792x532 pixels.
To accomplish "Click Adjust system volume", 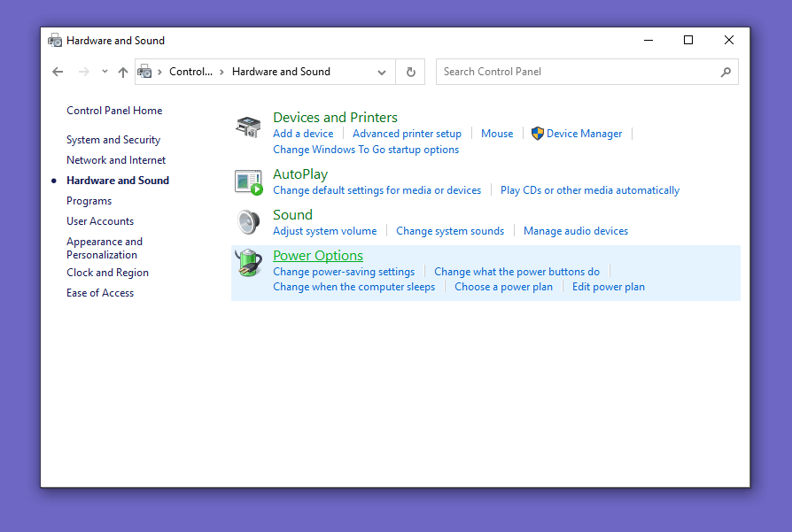I will click(325, 231).
